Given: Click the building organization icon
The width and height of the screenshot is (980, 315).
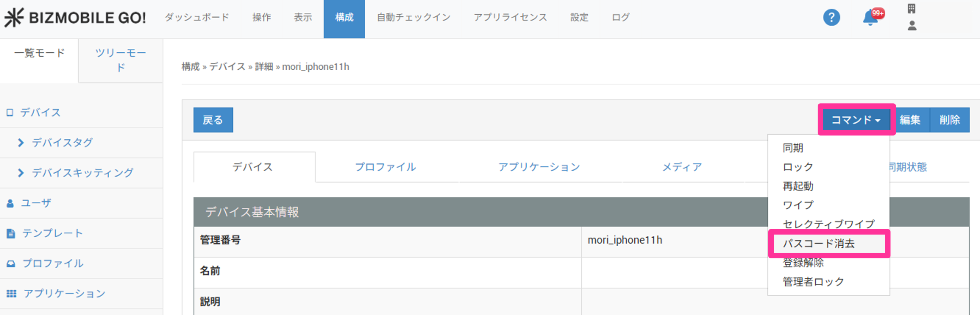Looking at the screenshot, I should click(x=911, y=9).
